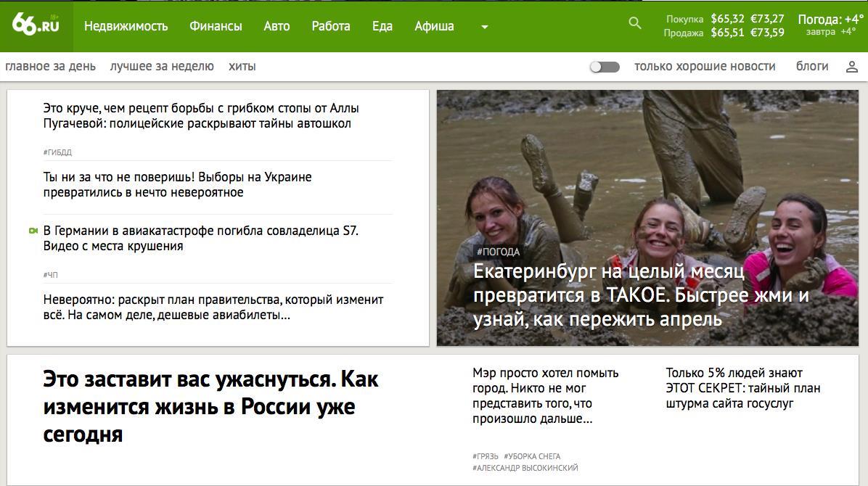
Task: Open the user profile icon
Action: tap(851, 67)
